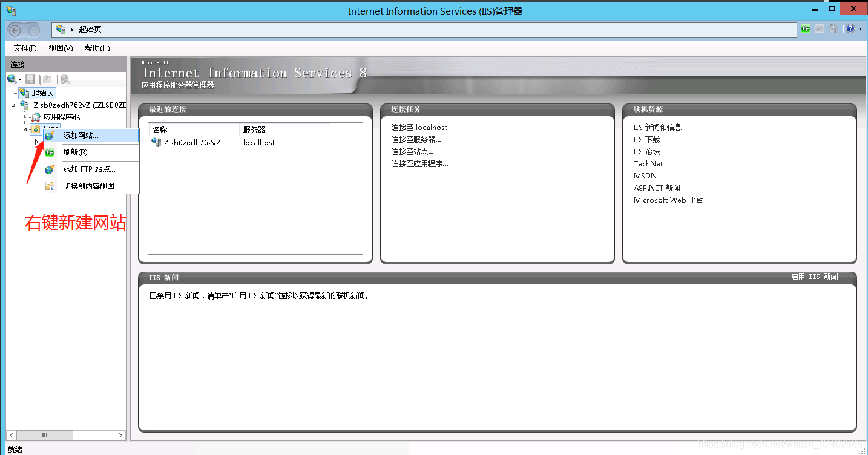Image resolution: width=868 pixels, height=455 pixels.
Task: Click the delete connection icon
Action: pos(65,79)
